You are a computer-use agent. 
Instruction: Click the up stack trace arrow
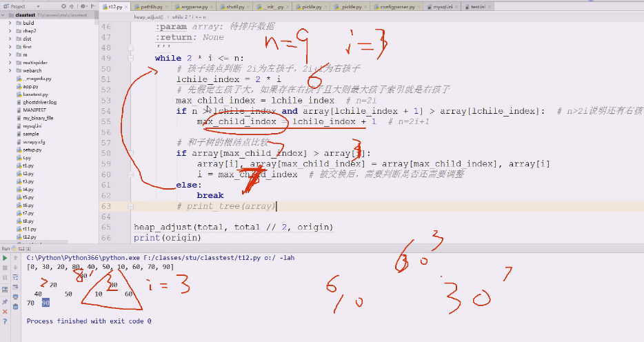[x=16, y=258]
